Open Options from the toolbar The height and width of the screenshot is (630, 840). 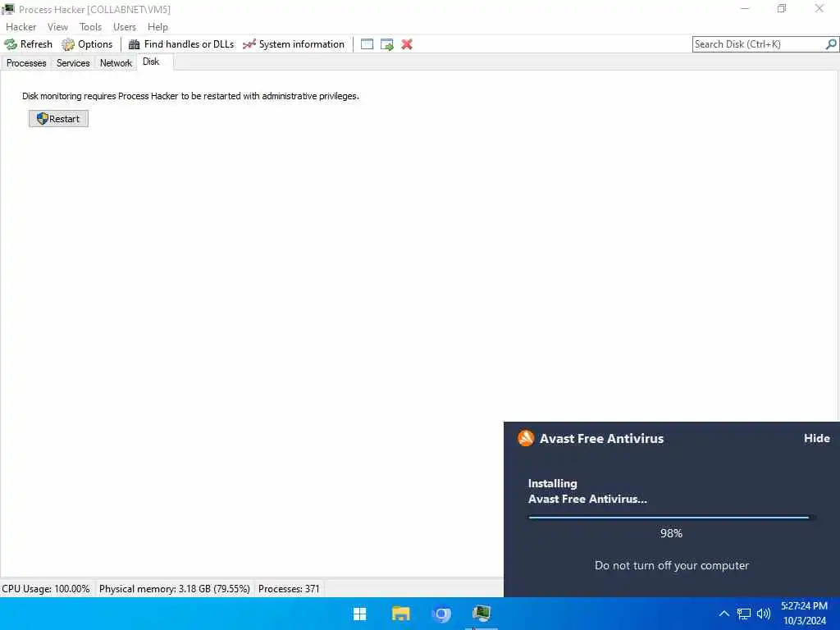pos(87,44)
